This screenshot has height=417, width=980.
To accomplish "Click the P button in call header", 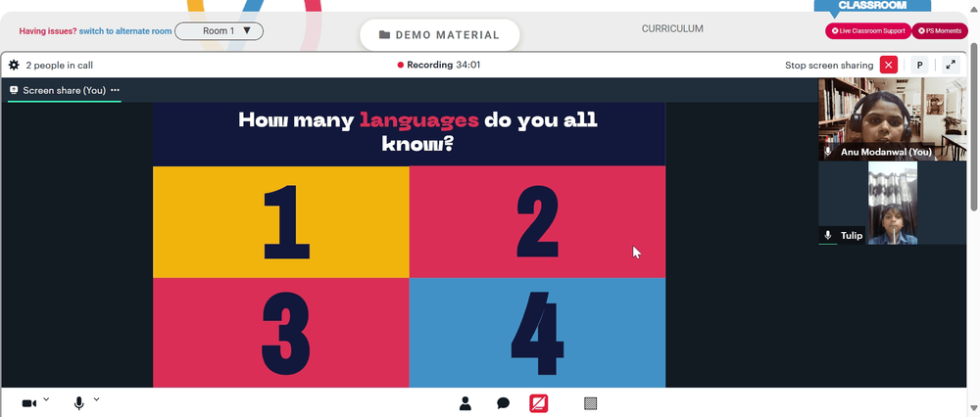I will click(x=919, y=65).
